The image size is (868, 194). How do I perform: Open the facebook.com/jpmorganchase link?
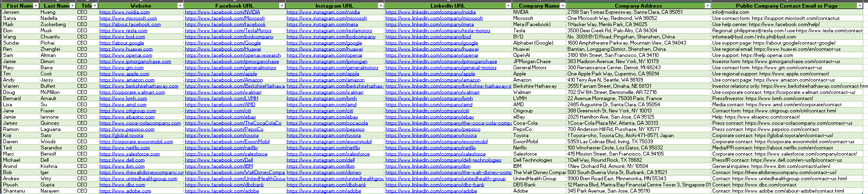pyautogui.click(x=232, y=62)
